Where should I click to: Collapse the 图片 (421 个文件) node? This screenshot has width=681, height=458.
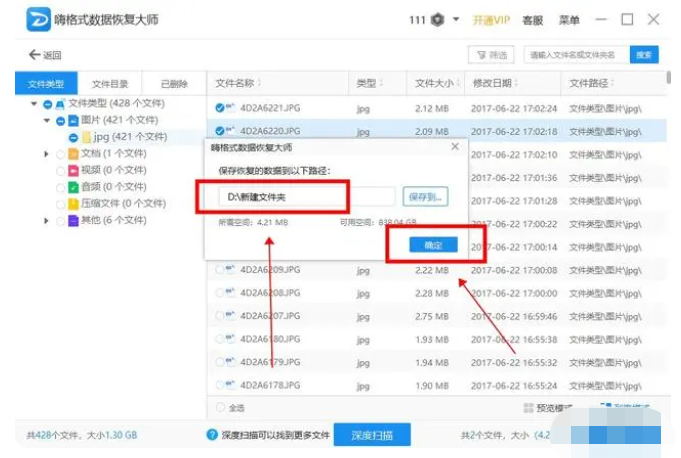click(x=47, y=120)
